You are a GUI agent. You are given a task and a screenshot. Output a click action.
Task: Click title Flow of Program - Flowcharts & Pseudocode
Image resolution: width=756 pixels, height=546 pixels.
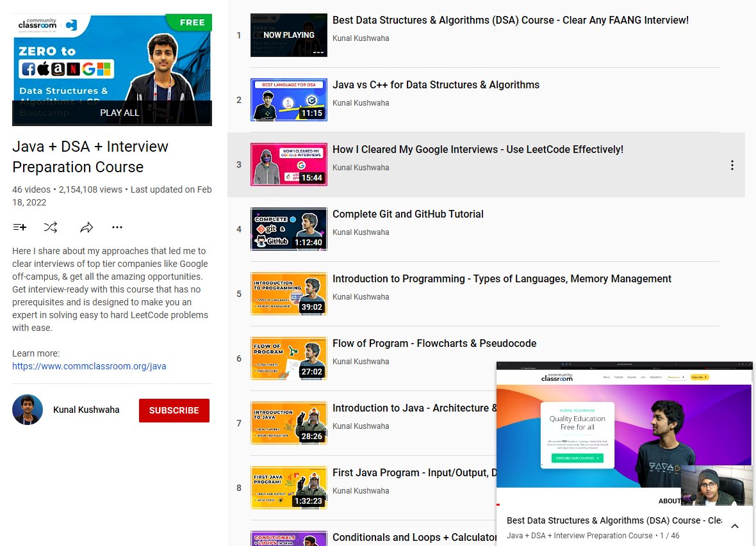point(434,343)
